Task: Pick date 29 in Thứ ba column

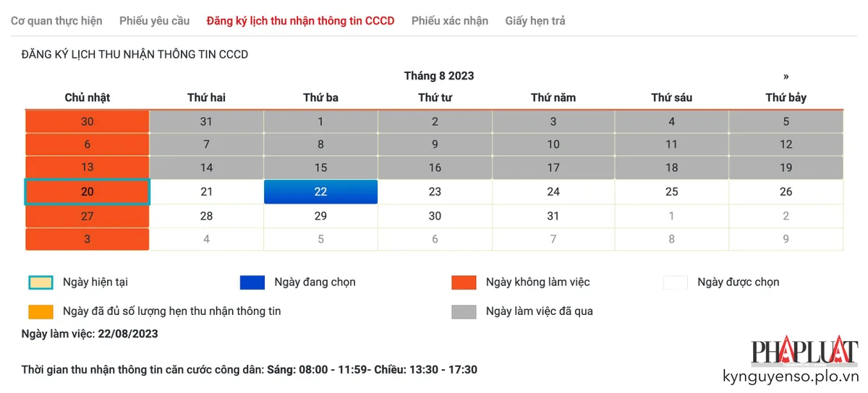Action: coord(320,216)
